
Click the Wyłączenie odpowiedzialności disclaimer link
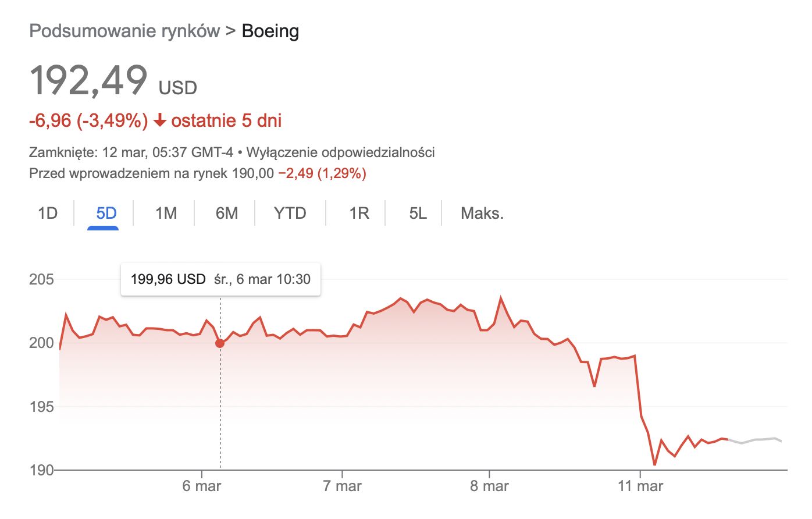point(340,152)
